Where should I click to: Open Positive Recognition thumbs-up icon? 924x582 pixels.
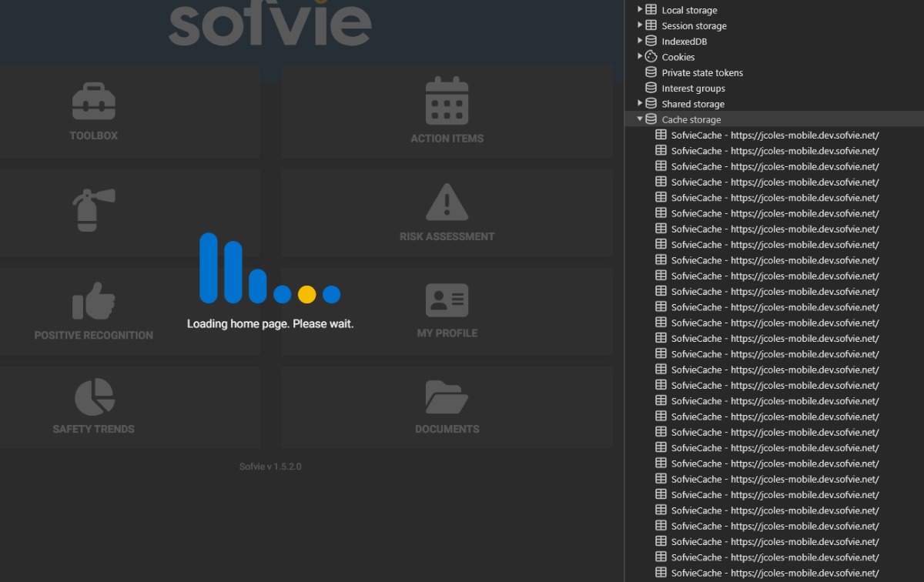click(x=94, y=301)
